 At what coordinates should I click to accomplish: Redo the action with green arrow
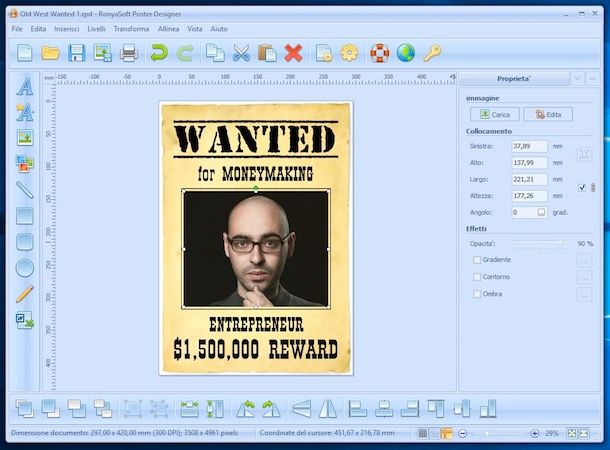[185, 53]
